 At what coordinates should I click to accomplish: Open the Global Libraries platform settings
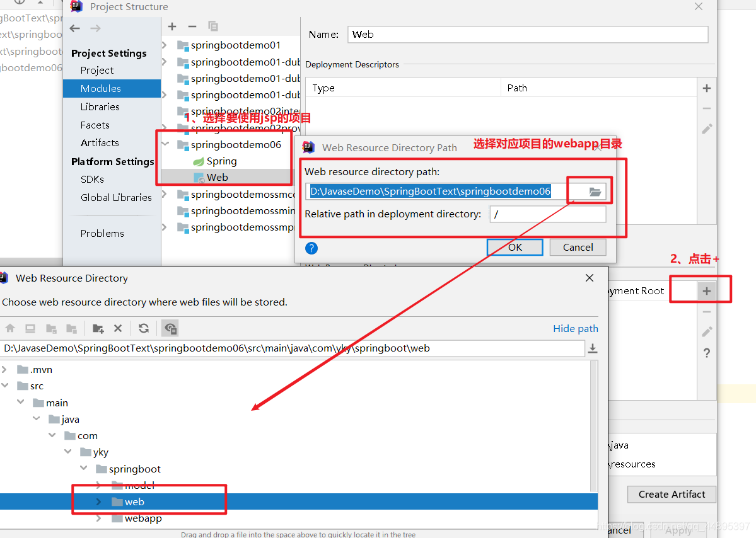[116, 197]
